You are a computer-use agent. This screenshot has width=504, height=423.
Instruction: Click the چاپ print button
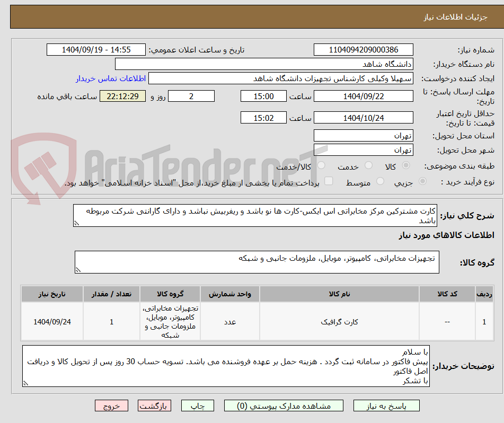point(198,406)
